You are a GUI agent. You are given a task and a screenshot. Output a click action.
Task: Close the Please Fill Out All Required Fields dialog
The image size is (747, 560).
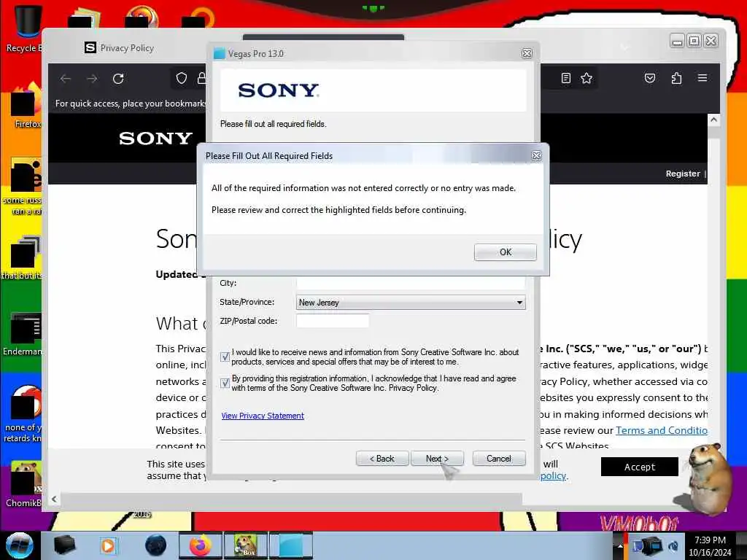tap(536, 156)
